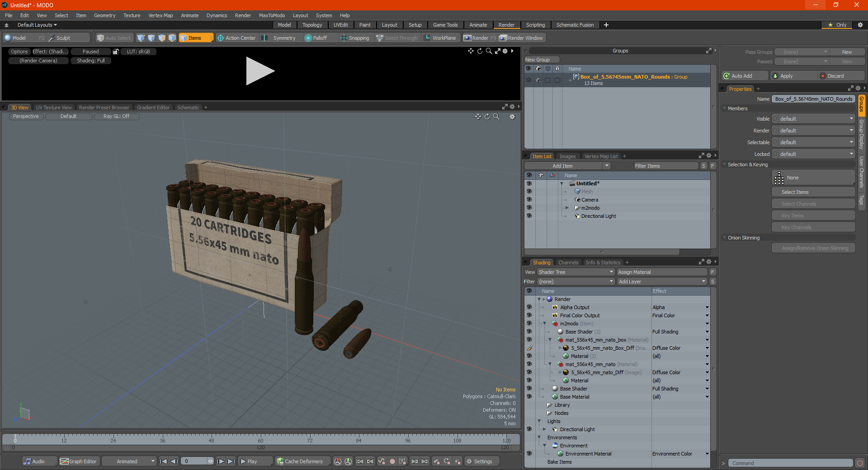The height and width of the screenshot is (470, 868).
Task: Click the 3D viewport move/pan icon
Action: [x=478, y=117]
